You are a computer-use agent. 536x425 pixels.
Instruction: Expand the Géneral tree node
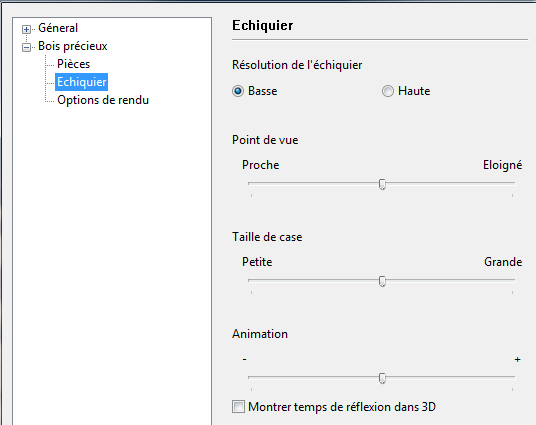26,29
